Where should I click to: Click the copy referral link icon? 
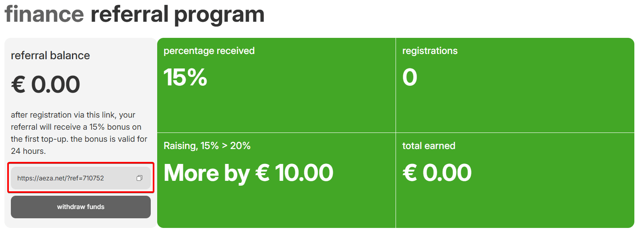tap(139, 178)
